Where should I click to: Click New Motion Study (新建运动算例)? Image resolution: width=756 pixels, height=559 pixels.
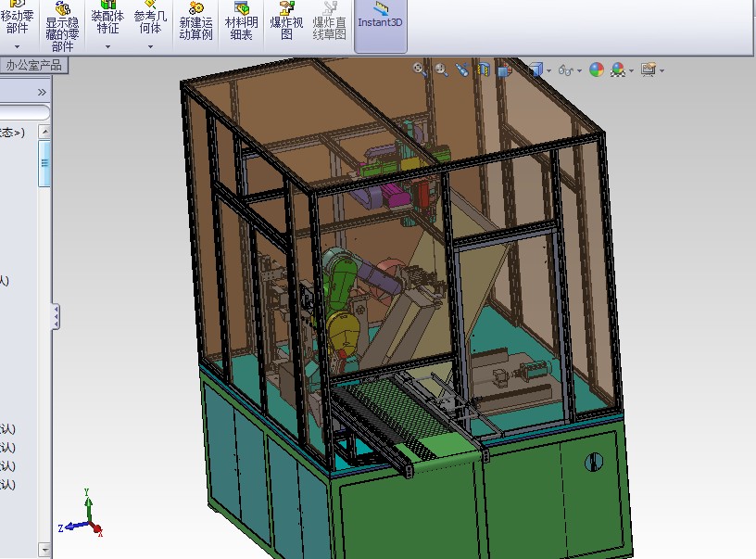tap(195, 21)
